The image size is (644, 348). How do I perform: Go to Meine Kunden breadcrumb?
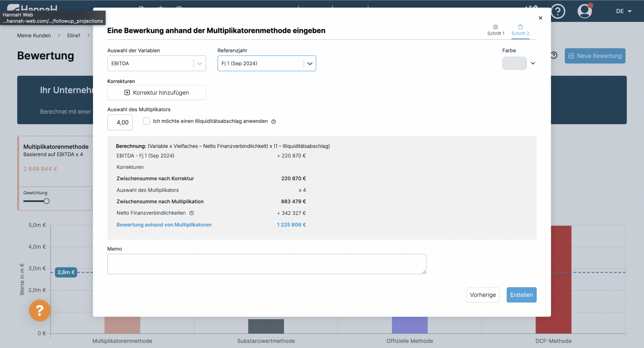tap(34, 35)
